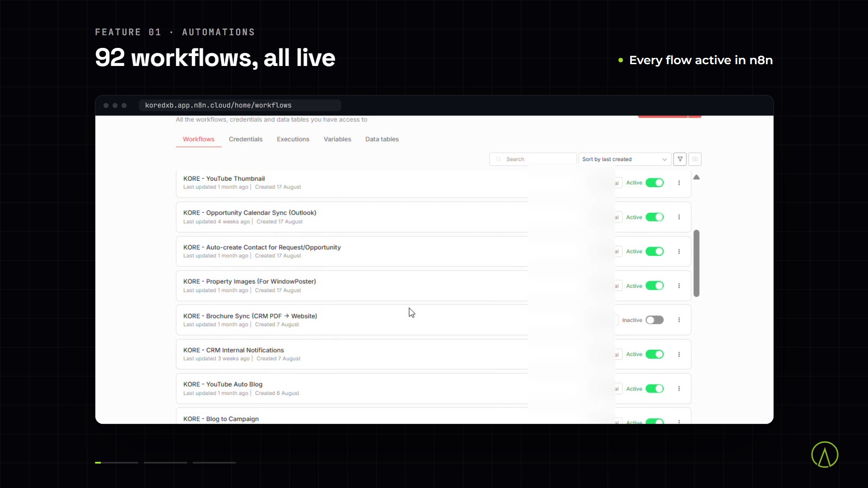Open options menu for KORE - YouTube Thumbnail

(679, 183)
